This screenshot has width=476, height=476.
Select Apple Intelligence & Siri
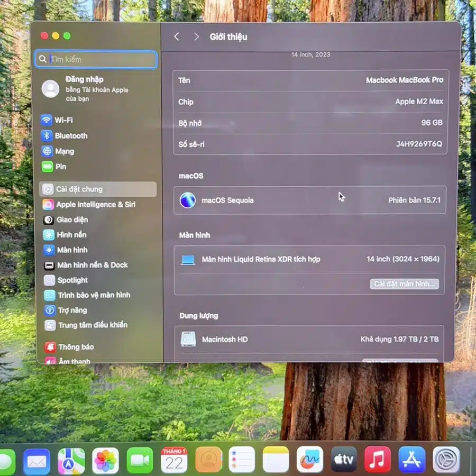95,204
